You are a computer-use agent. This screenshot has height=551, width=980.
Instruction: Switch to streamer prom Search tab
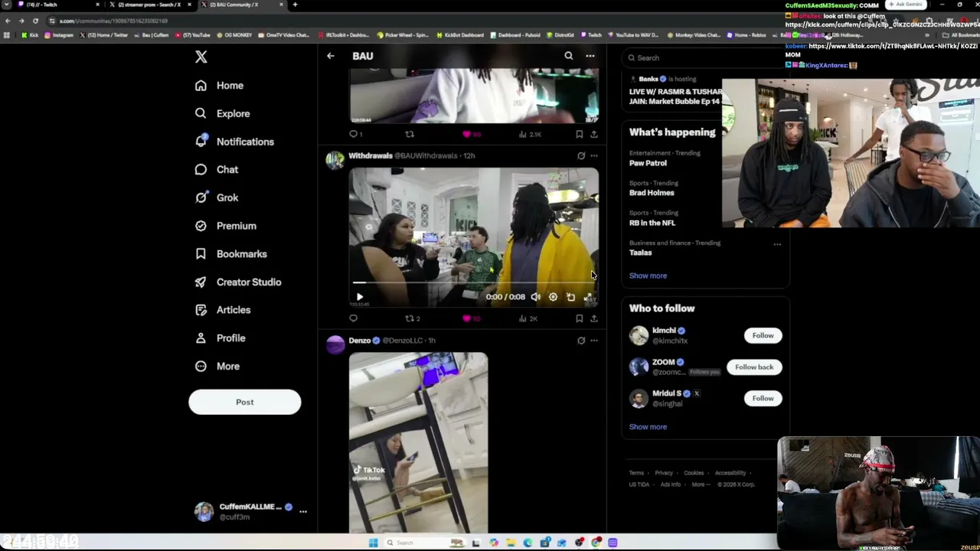(x=149, y=5)
